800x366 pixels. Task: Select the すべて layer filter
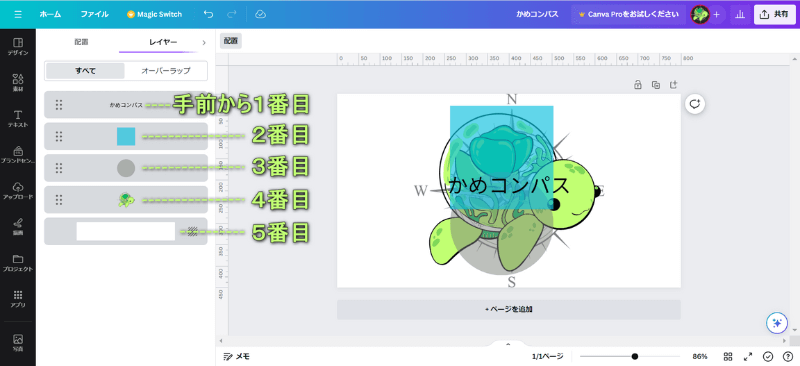coord(85,71)
